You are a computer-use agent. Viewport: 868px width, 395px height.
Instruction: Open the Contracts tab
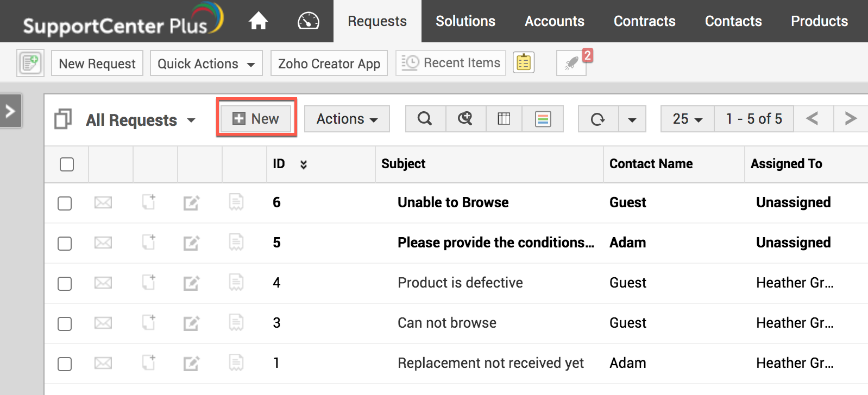pos(644,21)
